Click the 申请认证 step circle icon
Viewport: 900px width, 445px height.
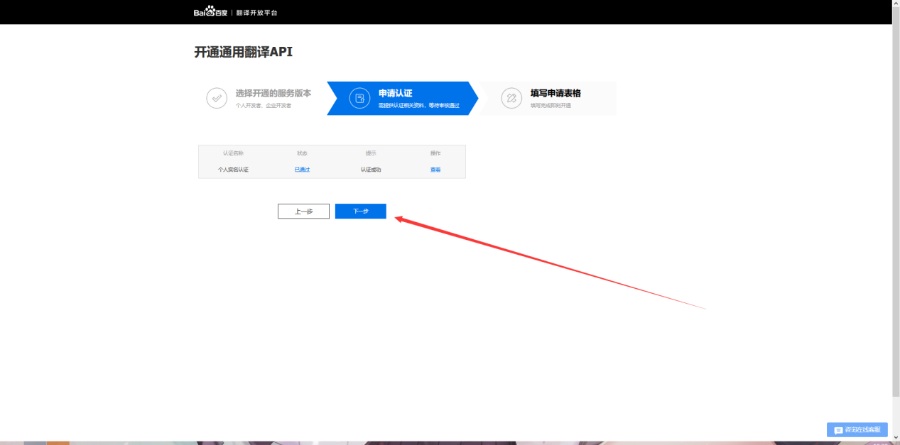click(360, 98)
